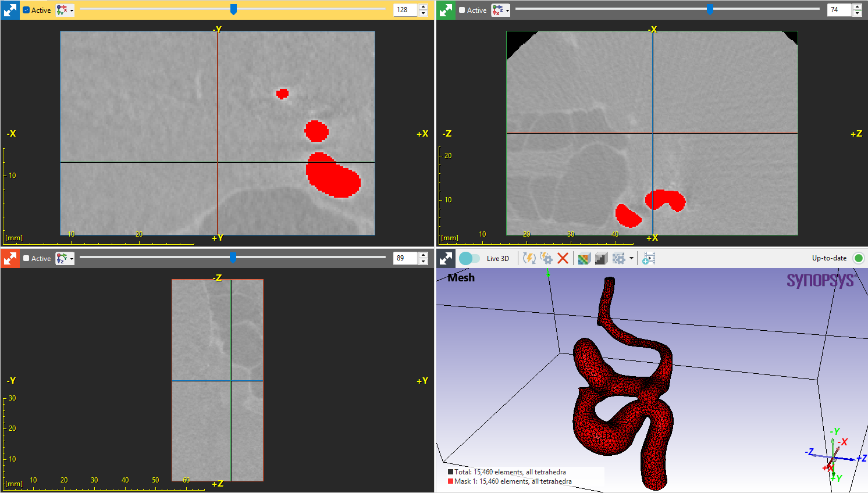Expand the 3D settings dropdown arrow
The image size is (868, 493).
coord(631,258)
